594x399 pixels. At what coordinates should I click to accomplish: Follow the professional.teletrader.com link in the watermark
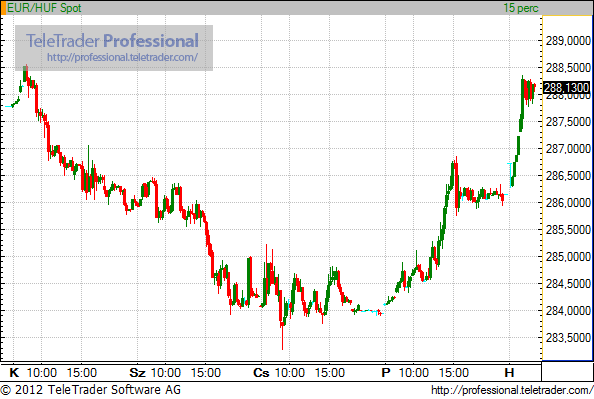[x=122, y=57]
